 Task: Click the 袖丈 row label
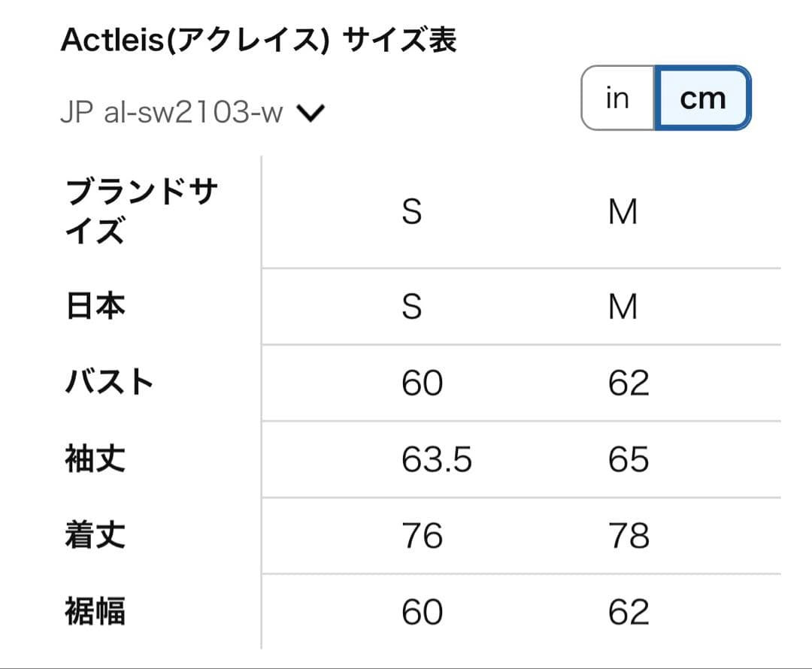coord(95,459)
